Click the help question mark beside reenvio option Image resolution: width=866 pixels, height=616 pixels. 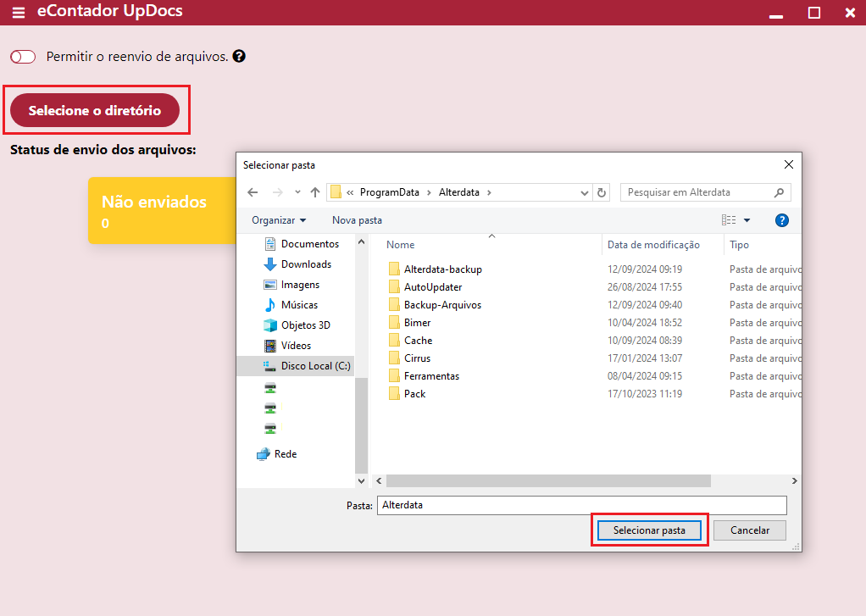pyautogui.click(x=239, y=57)
